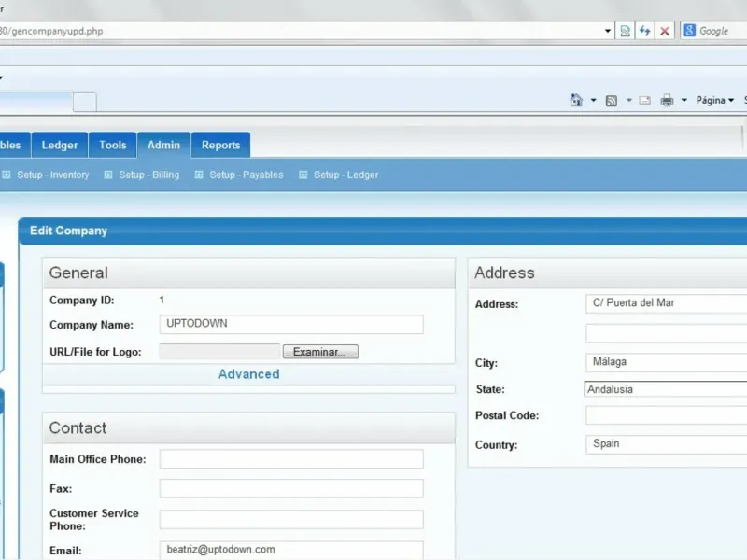Screen dimensions: 747x560
Task: Open the Setup - Inventory submenu link
Action: pyautogui.click(x=53, y=175)
